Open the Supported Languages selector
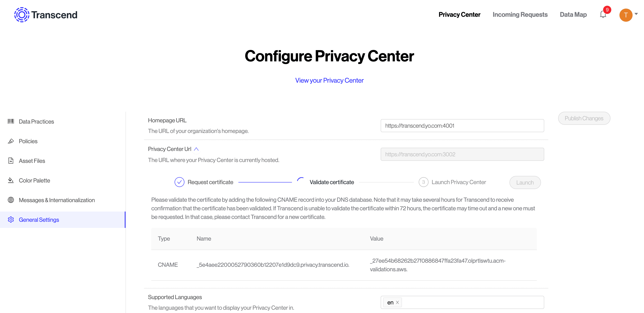Screen dimensions: 644x313 point(475,302)
